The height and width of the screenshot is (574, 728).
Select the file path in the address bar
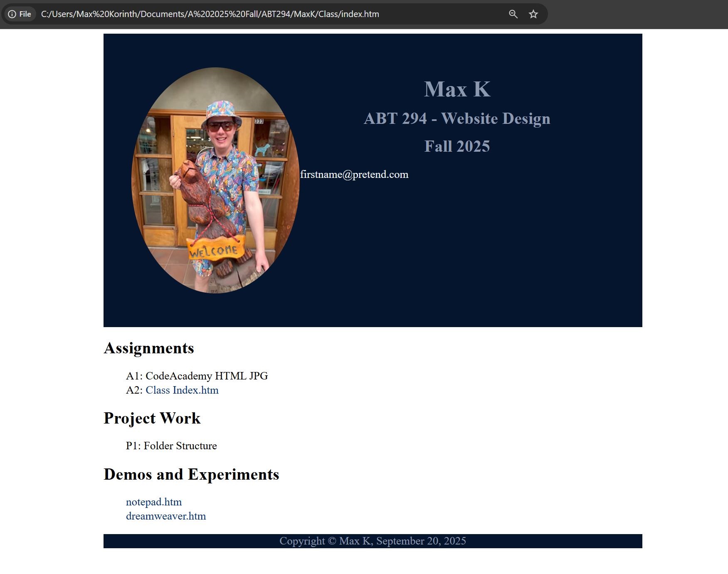pos(210,14)
